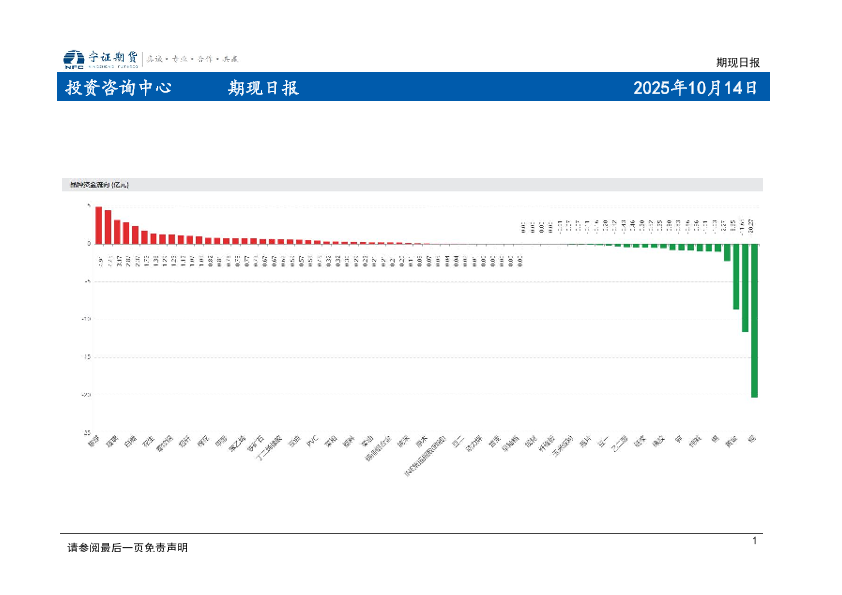Image resolution: width=842 pixels, height=595 pixels.
Task: Click the tallest red bar in chart
Action: pyautogui.click(x=99, y=225)
